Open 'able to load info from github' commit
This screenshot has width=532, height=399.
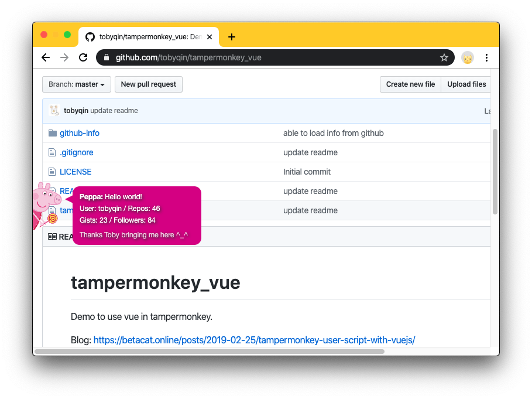[333, 133]
